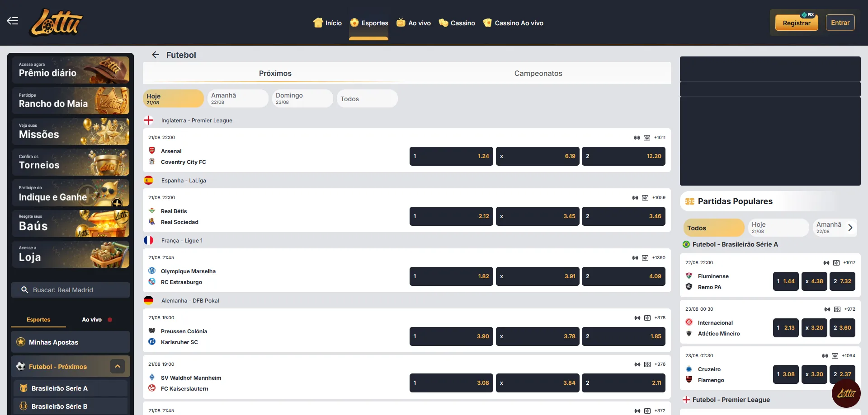The height and width of the screenshot is (415, 868).
Task: Select the Todos date filter in Futebol
Action: [x=367, y=98]
